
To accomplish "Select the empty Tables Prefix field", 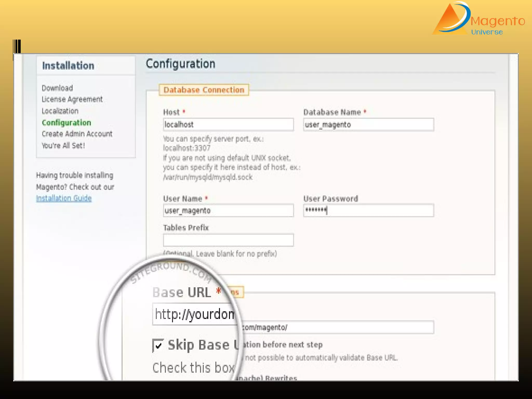I will tap(228, 240).
